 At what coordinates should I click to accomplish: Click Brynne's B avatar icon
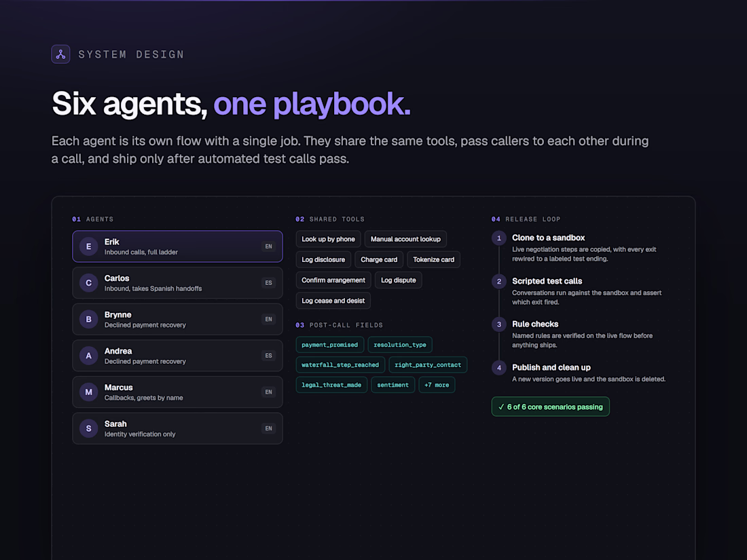(x=88, y=320)
